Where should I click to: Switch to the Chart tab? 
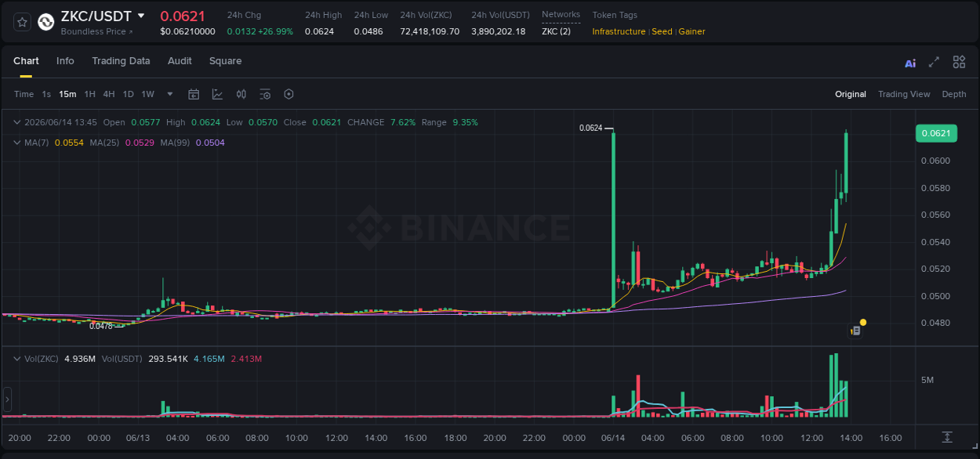(26, 61)
